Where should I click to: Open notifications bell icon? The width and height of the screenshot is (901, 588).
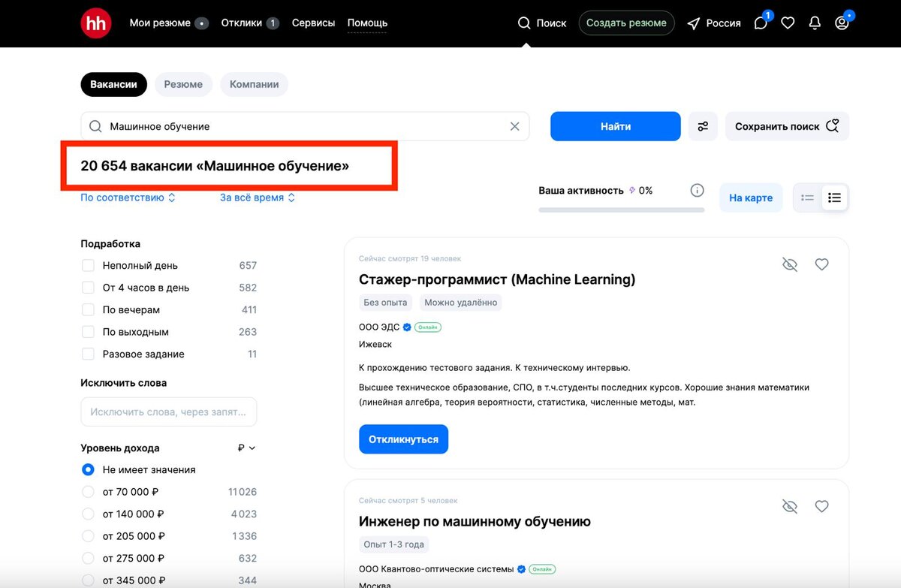815,23
